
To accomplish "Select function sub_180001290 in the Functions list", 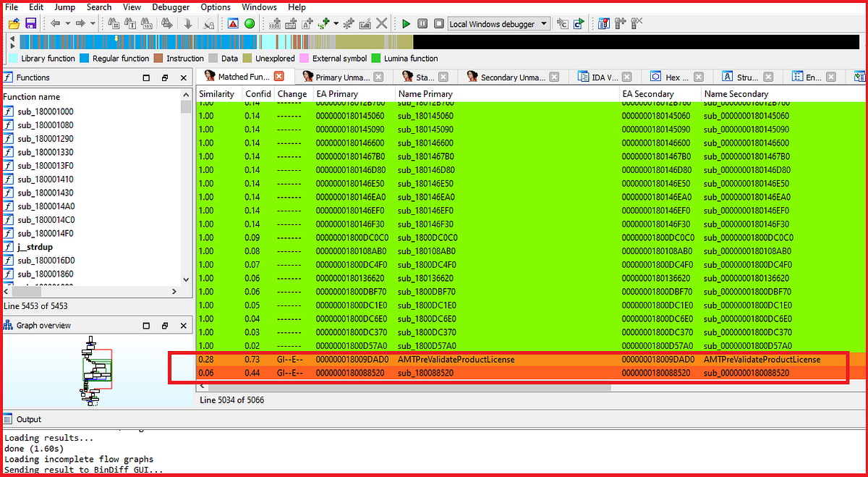I will (x=43, y=138).
